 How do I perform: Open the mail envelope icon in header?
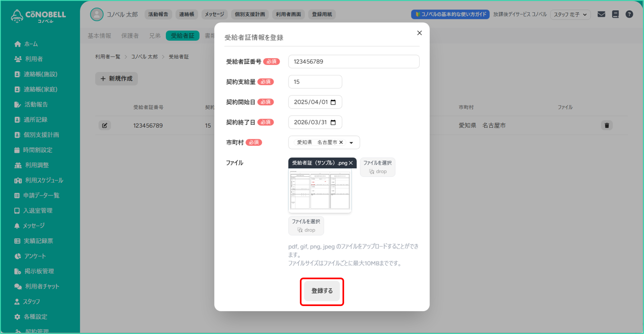pyautogui.click(x=601, y=14)
